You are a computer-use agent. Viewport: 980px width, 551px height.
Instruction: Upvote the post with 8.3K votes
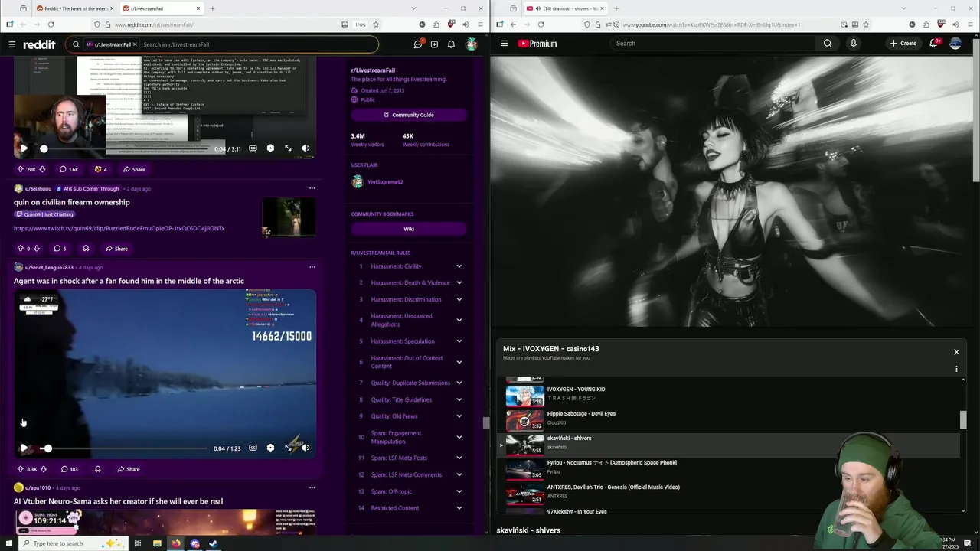pyautogui.click(x=21, y=469)
